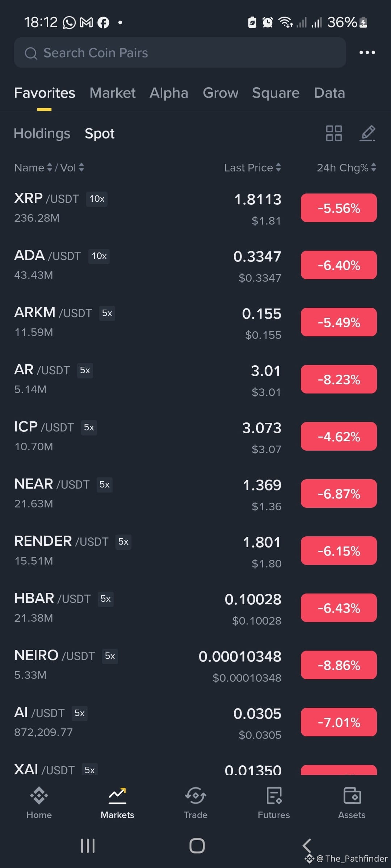The height and width of the screenshot is (868, 391).
Task: Sort list by Name arrows
Action: 50,167
